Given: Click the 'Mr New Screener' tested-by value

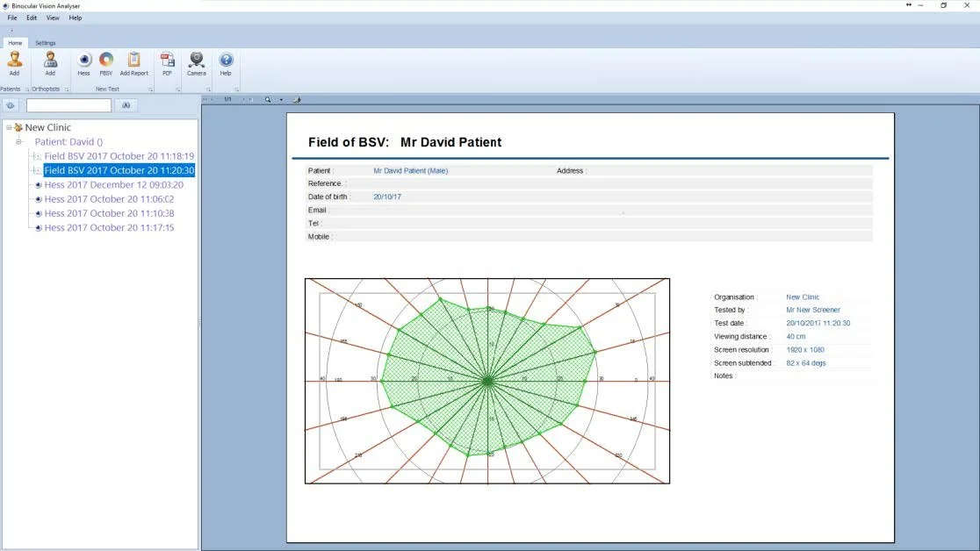Looking at the screenshot, I should point(813,310).
